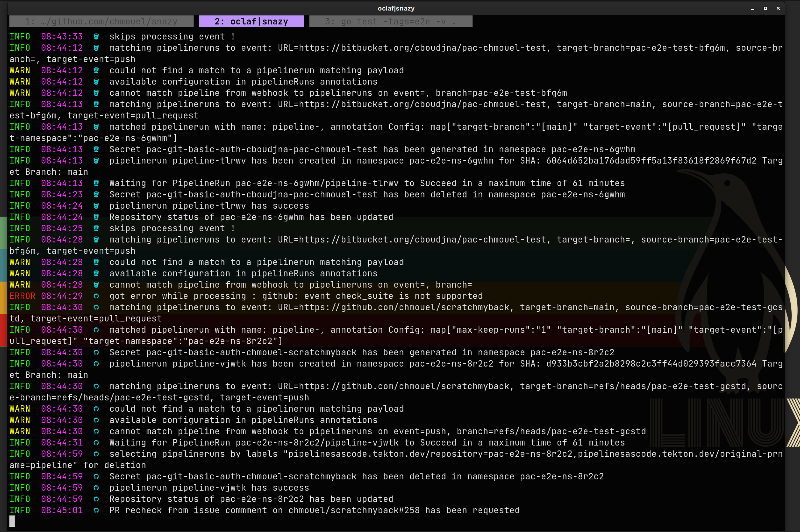Click the terminal cursor block at bottom
The width and height of the screenshot is (800, 532).
coord(12,521)
